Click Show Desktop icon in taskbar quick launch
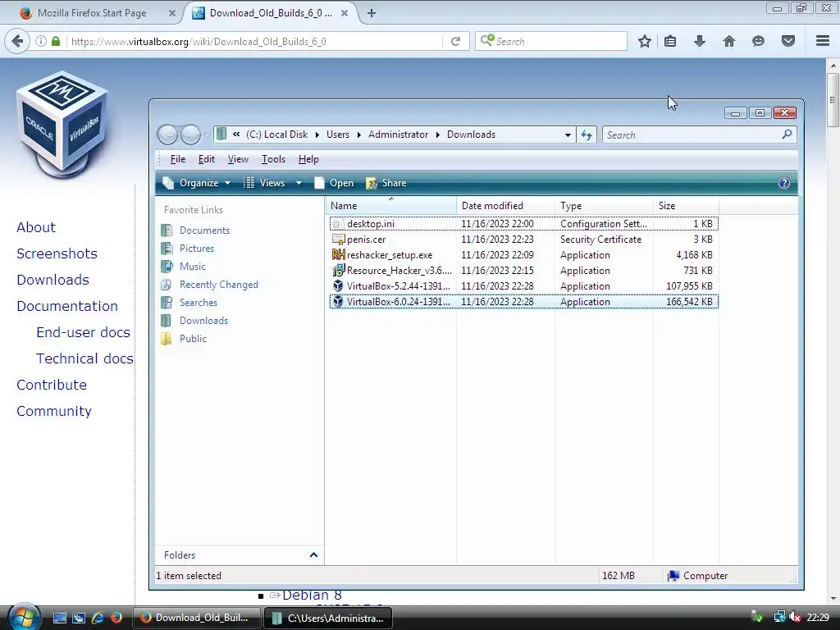Viewport: 840px width, 630px height. tap(59, 618)
